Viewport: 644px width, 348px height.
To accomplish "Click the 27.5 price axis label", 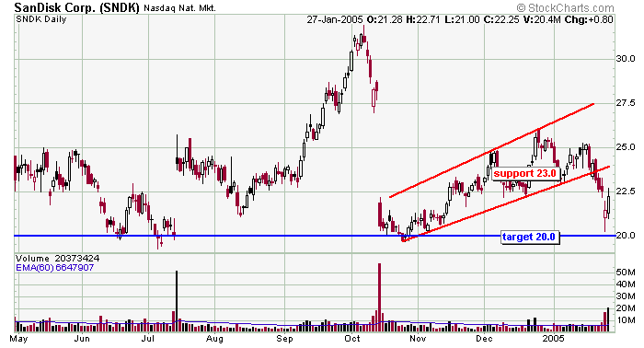I will [626, 103].
